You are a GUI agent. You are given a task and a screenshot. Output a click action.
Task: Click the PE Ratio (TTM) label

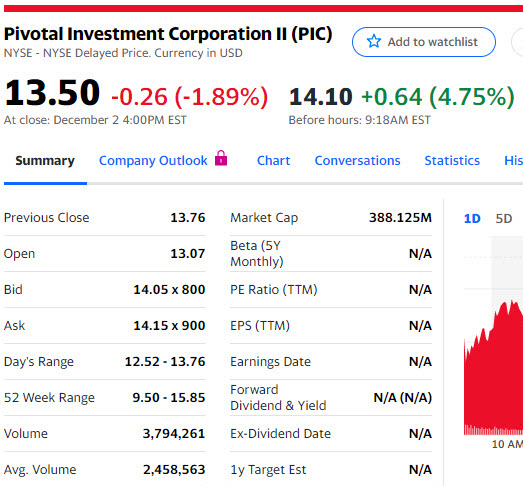tap(274, 290)
